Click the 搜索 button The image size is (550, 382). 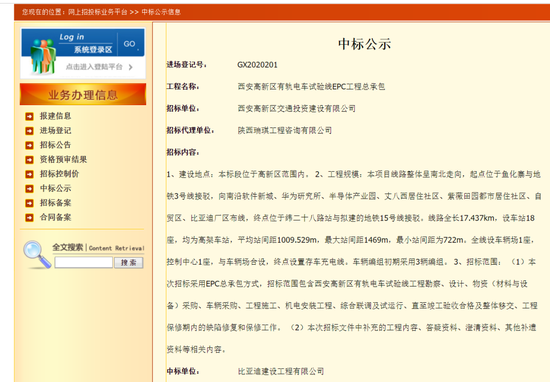tap(129, 263)
